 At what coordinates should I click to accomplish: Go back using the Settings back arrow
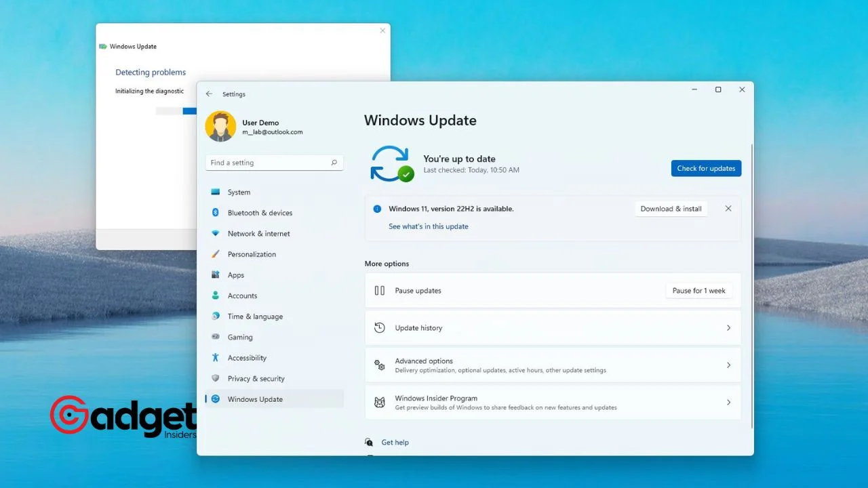[x=209, y=94]
